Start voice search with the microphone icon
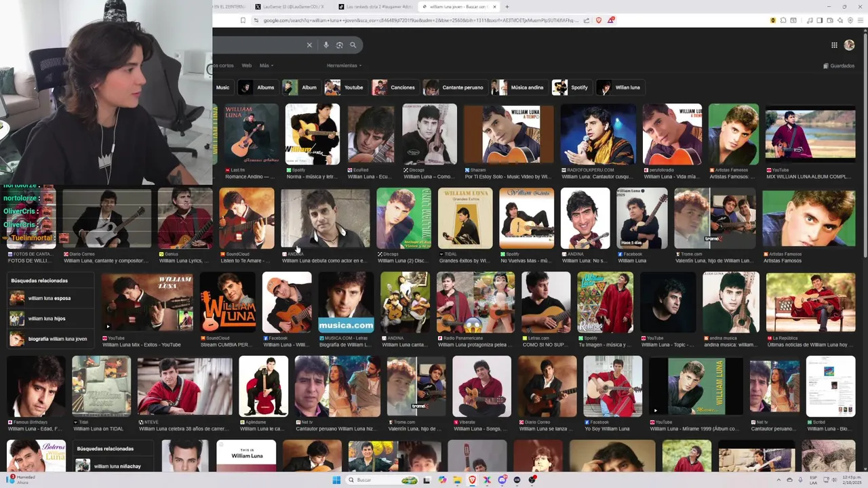 tap(326, 45)
